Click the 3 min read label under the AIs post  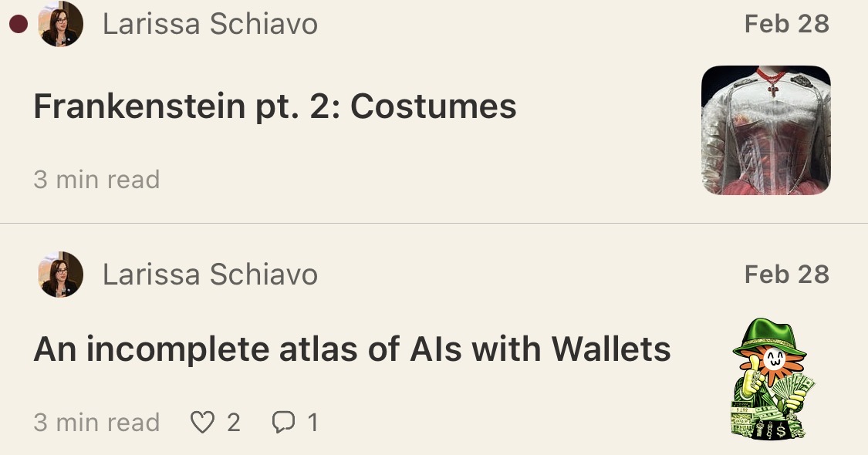pos(96,423)
